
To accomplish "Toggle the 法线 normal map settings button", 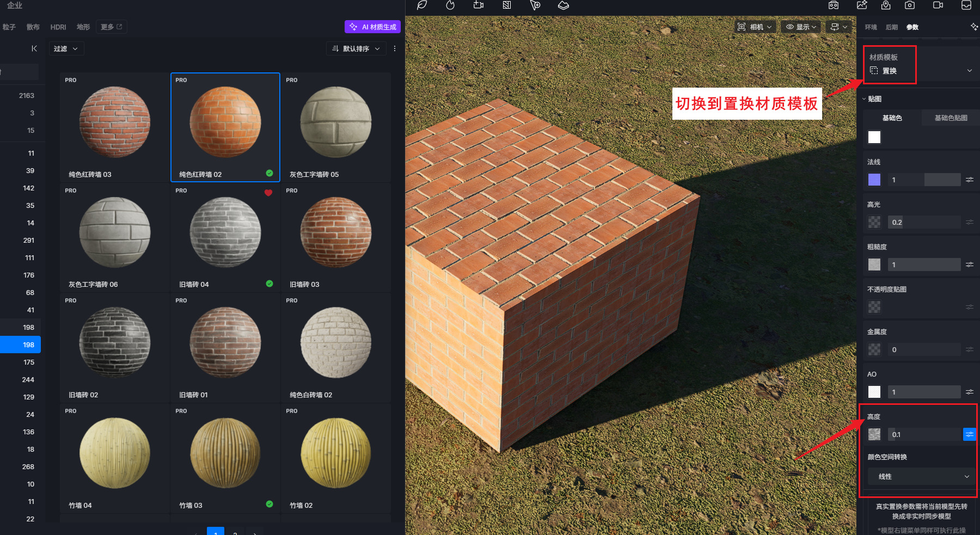I will tap(970, 180).
